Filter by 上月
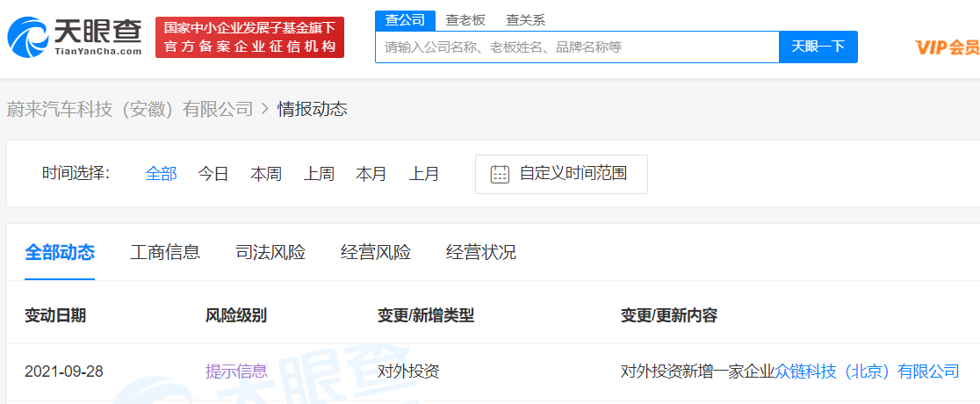This screenshot has width=980, height=404. click(x=424, y=174)
